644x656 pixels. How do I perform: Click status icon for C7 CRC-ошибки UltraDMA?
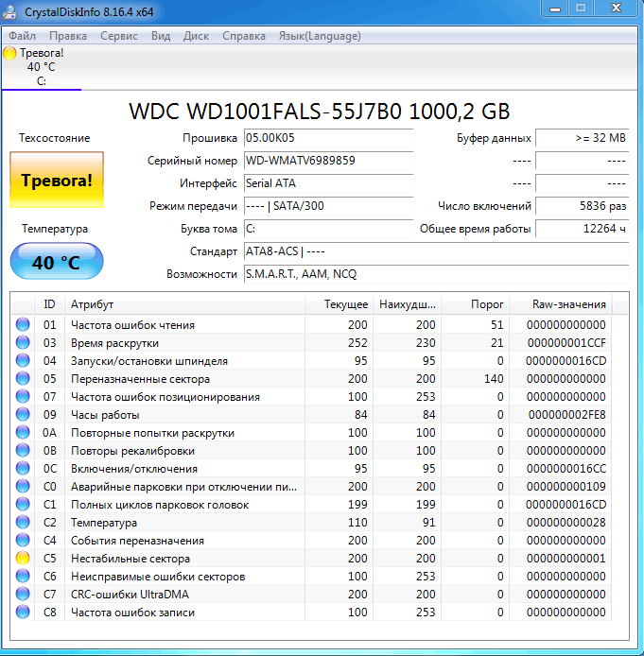point(23,595)
